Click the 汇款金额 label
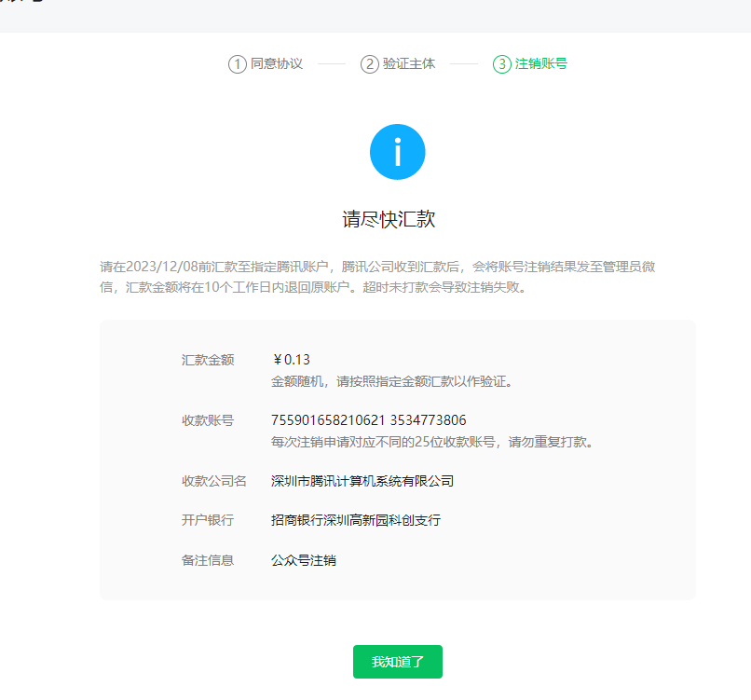The width and height of the screenshot is (751, 700). click(208, 361)
